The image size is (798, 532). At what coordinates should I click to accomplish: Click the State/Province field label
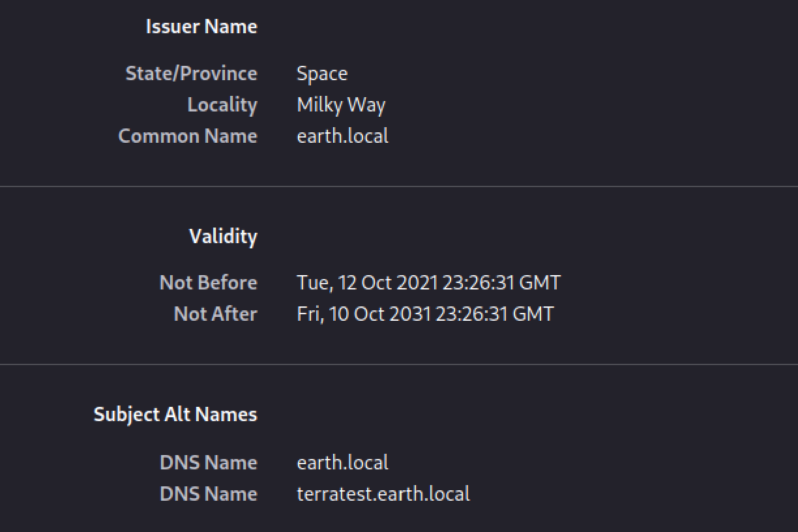(x=191, y=73)
